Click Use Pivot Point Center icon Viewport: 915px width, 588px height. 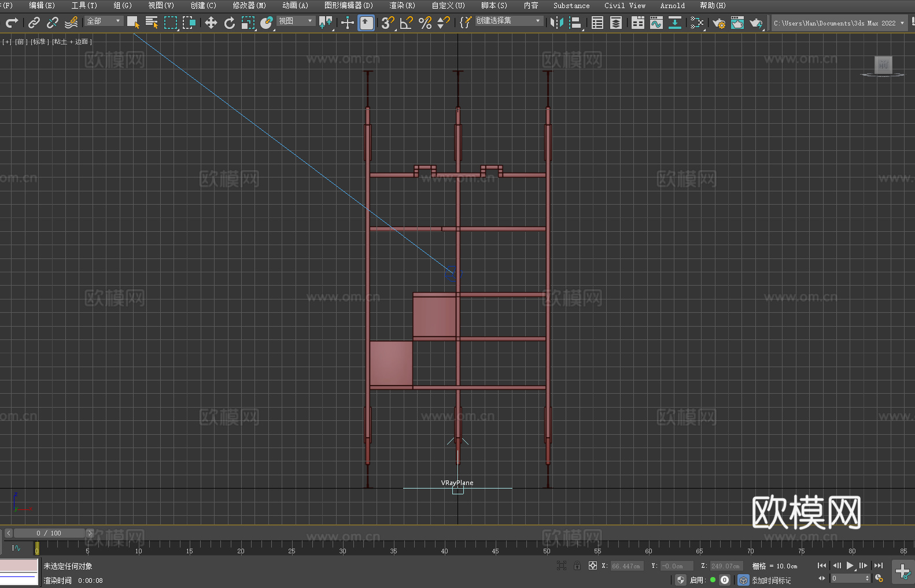326,23
